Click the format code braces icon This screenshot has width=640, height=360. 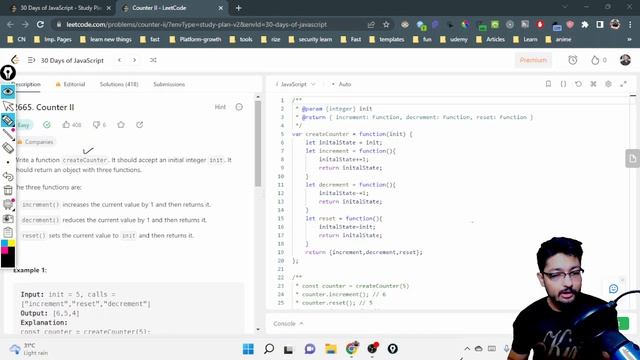tap(563, 84)
